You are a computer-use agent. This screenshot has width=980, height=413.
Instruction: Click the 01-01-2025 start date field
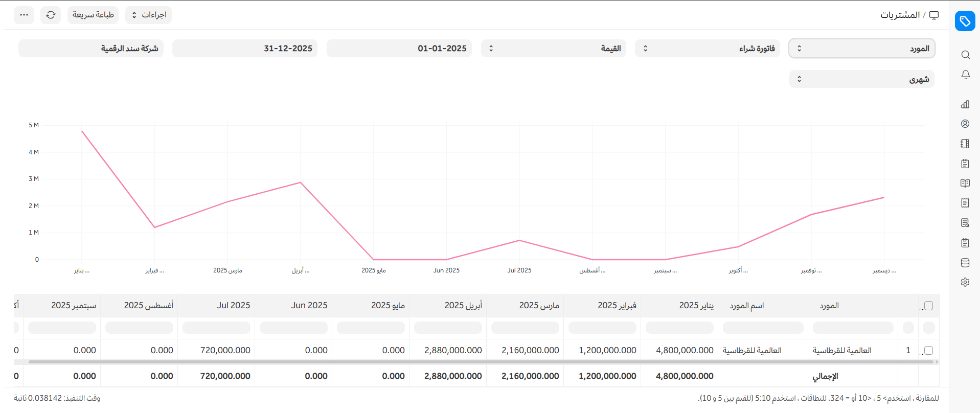tap(399, 49)
